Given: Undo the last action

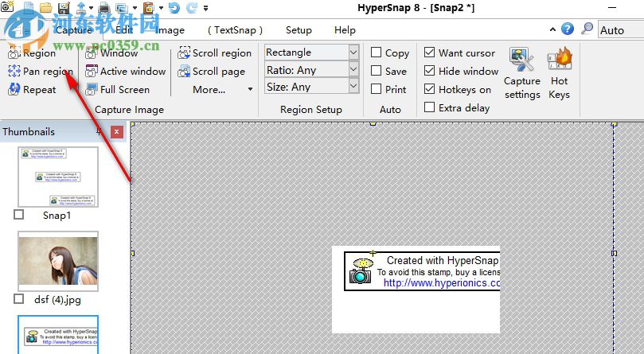Looking at the screenshot, I should tap(174, 7).
